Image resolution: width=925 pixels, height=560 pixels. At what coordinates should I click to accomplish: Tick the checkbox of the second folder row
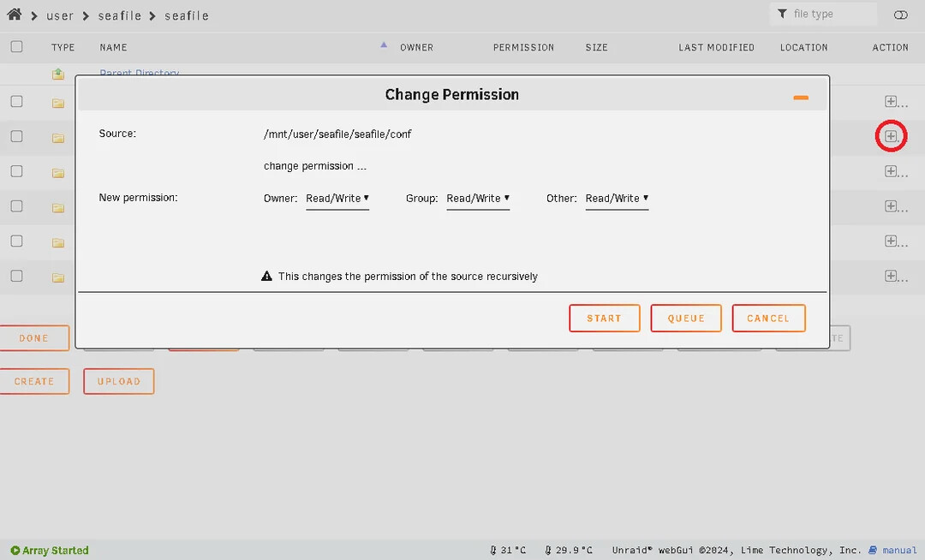click(x=16, y=136)
